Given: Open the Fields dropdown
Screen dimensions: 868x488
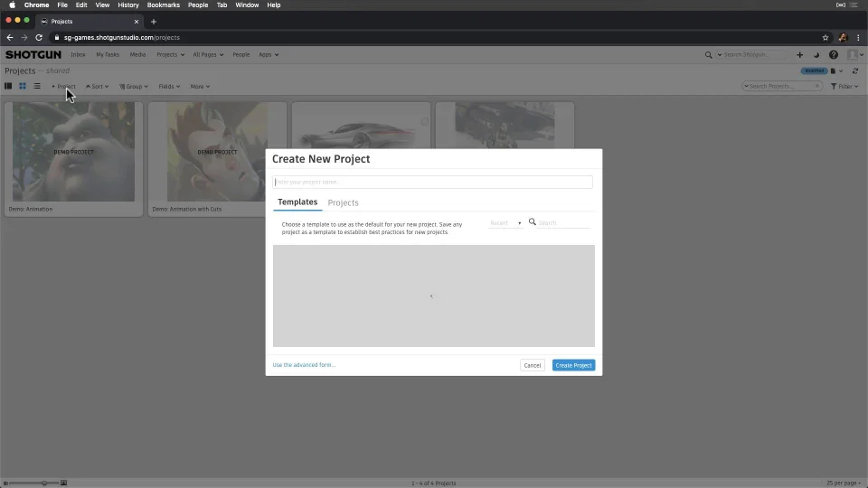Looking at the screenshot, I should (169, 87).
